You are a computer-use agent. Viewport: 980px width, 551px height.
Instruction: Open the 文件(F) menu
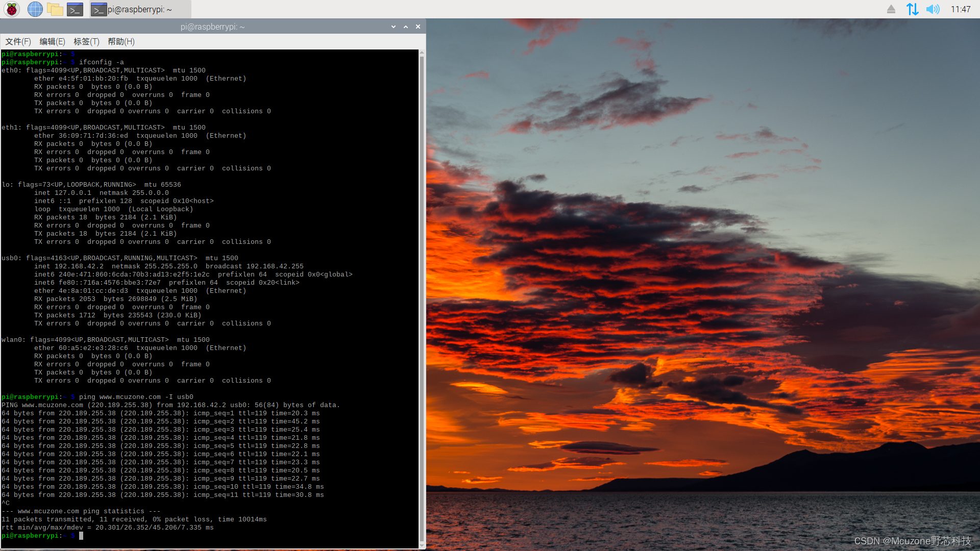[x=18, y=41]
